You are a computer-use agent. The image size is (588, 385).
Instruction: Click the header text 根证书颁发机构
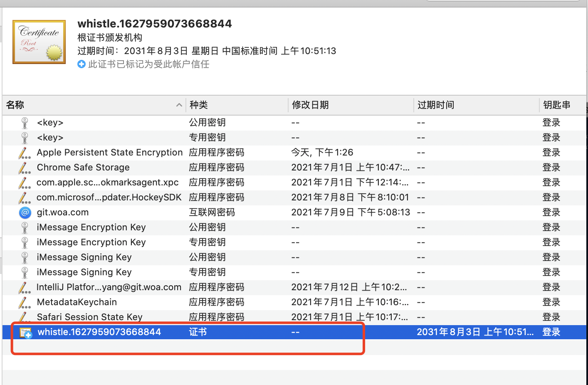click(x=110, y=37)
